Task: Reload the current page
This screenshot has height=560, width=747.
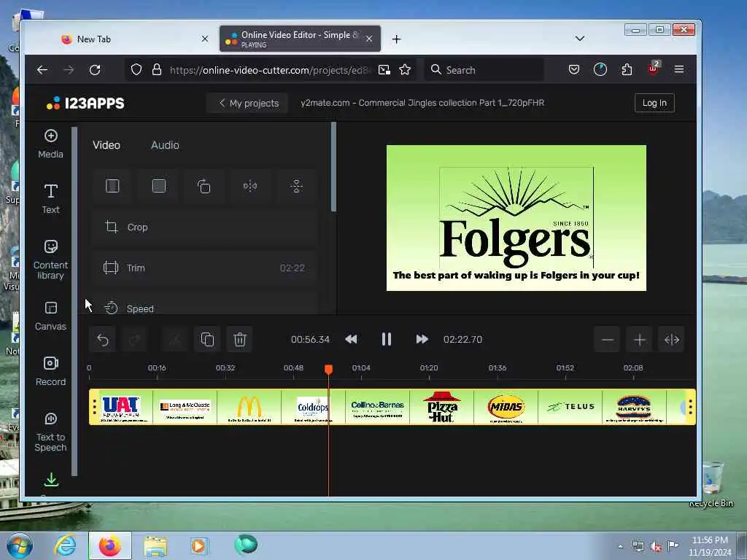Action: click(95, 70)
